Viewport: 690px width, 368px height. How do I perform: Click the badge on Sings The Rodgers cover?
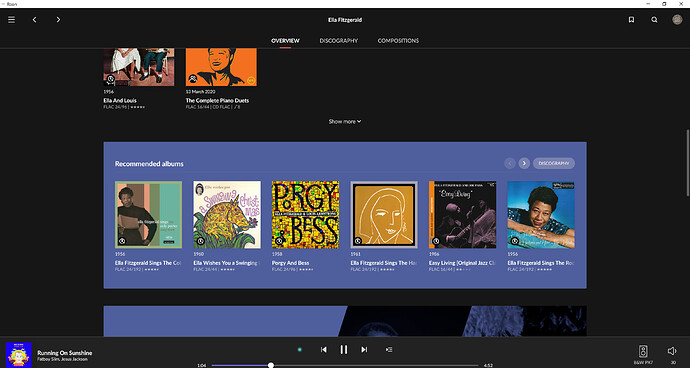pos(514,241)
